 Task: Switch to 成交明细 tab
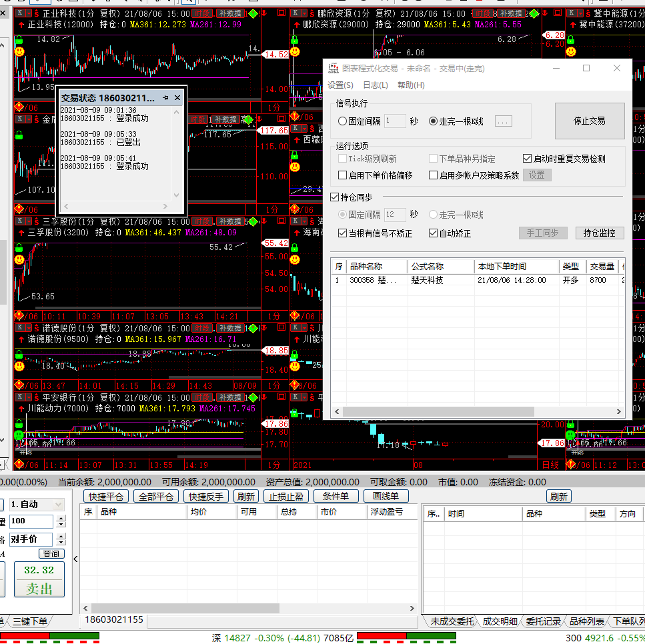coord(500,621)
